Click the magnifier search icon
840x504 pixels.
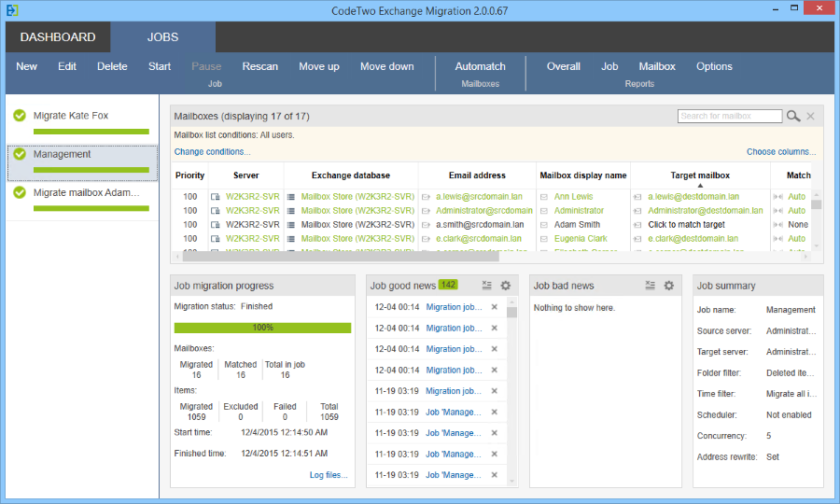(x=793, y=117)
